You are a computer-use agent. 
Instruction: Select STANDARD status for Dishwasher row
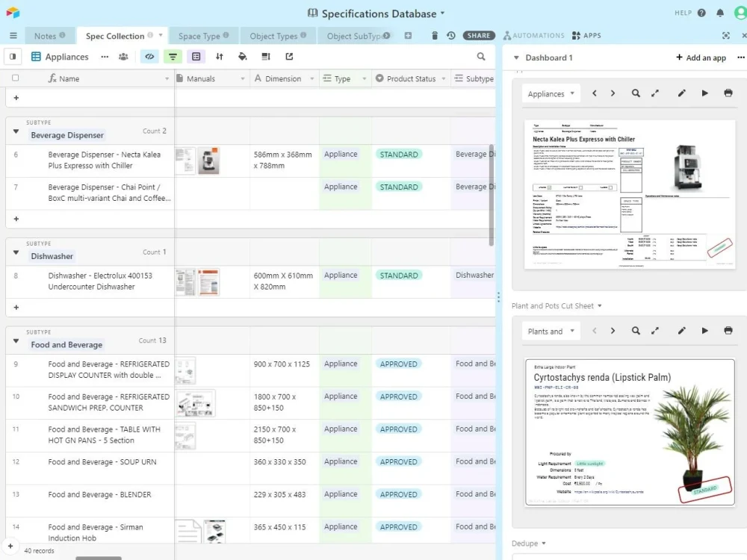click(x=399, y=276)
